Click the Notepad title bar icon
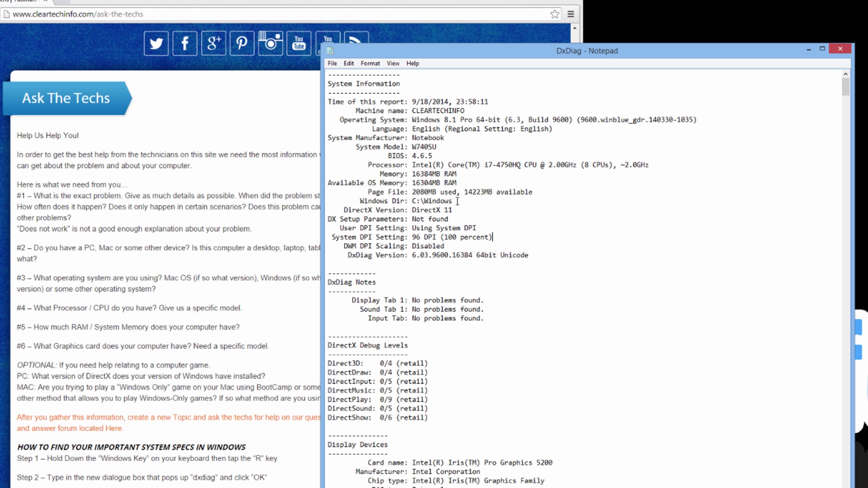The image size is (868, 488). click(x=330, y=51)
